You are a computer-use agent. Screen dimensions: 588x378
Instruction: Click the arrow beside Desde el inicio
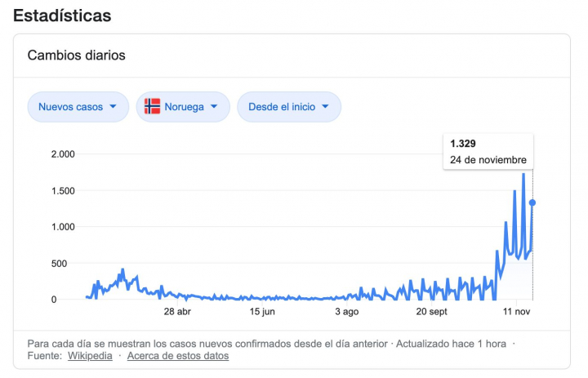pos(325,107)
